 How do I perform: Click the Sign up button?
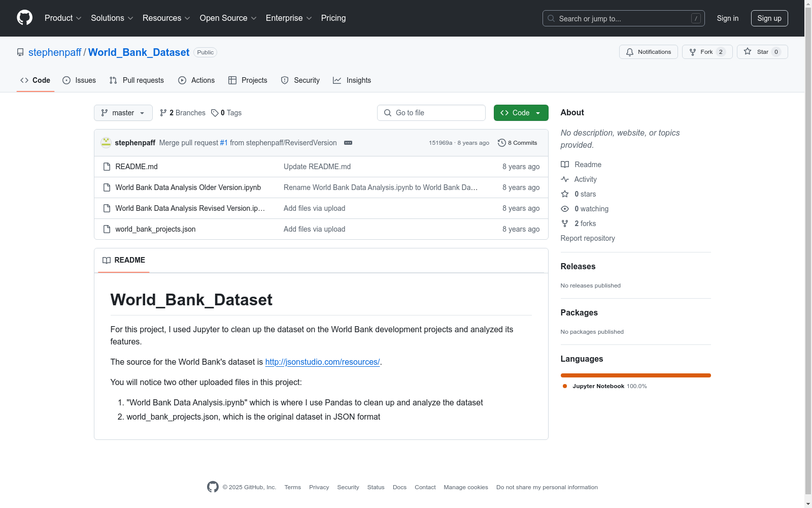pyautogui.click(x=769, y=18)
